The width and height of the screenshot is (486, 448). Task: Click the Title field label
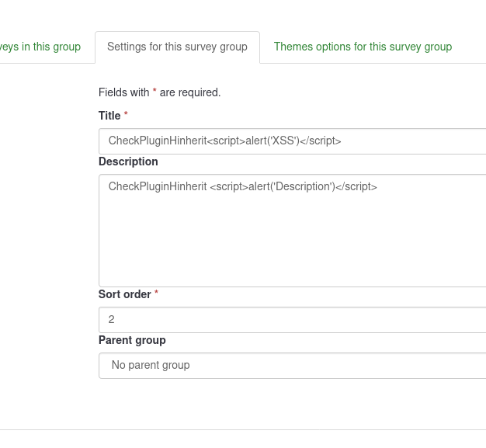point(109,116)
